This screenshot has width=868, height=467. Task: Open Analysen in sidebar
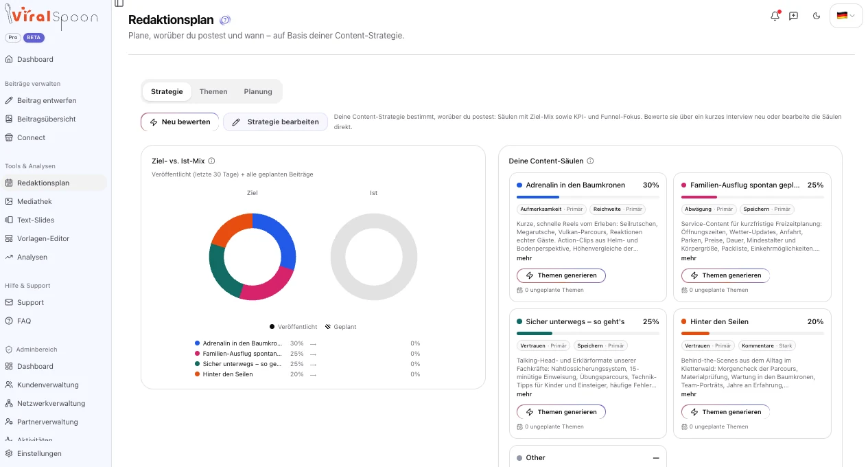point(55,257)
